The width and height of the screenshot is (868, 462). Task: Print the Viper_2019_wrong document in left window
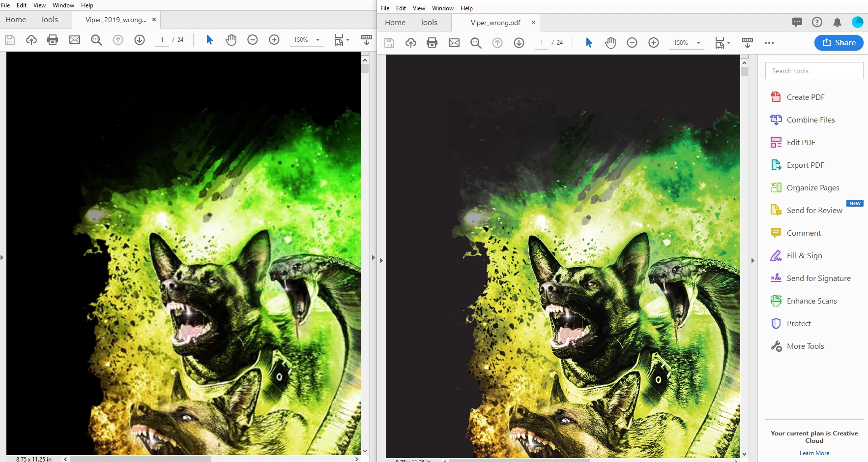coord(53,40)
